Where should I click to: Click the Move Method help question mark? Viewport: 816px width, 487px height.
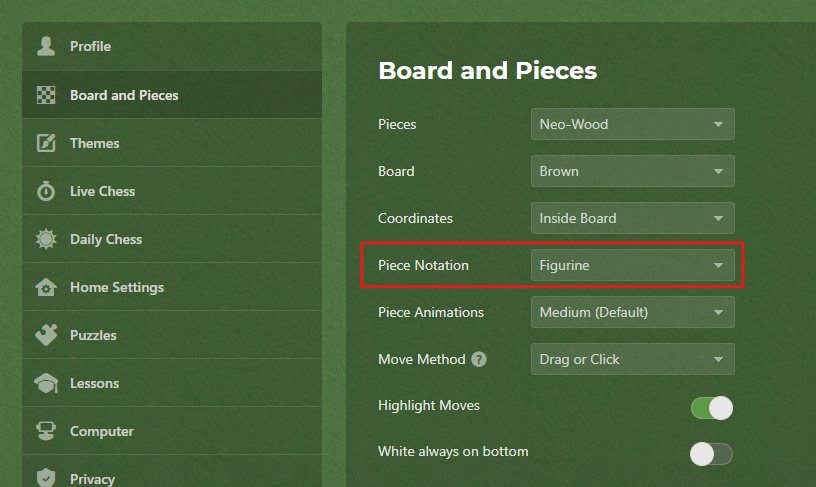tap(479, 359)
